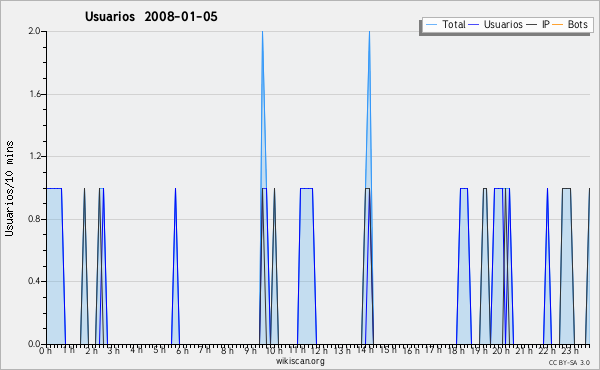Click the y-axis value 0.0
The height and width of the screenshot is (370, 600).
[35, 344]
